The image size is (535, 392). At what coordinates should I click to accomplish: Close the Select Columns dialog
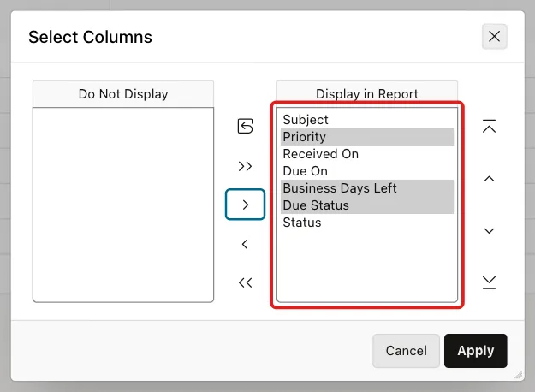tap(494, 36)
